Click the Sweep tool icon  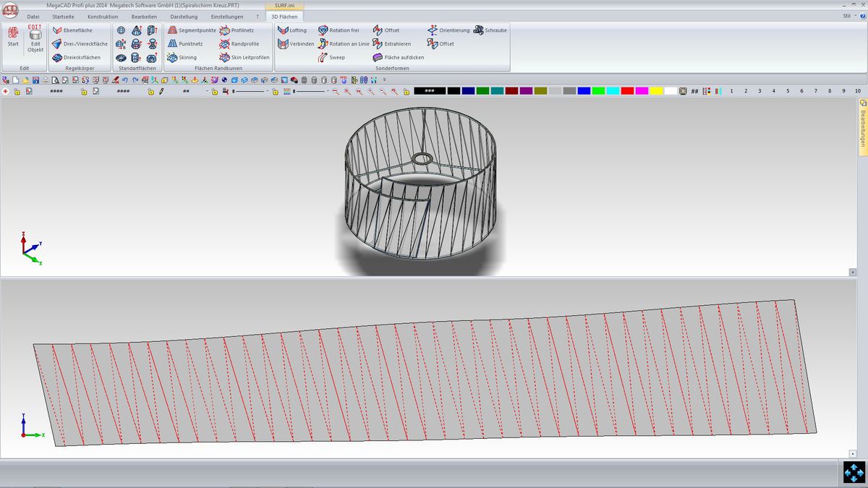tap(323, 57)
